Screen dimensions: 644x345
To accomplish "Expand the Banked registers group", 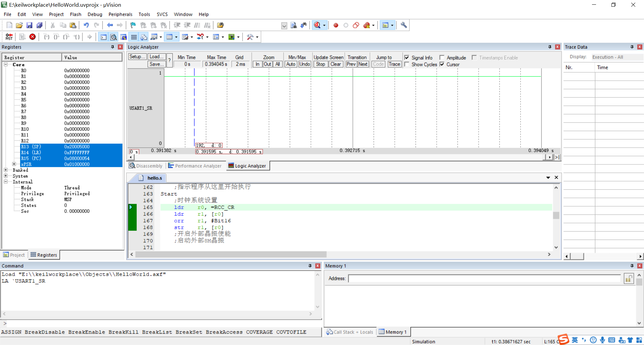I will coord(6,170).
